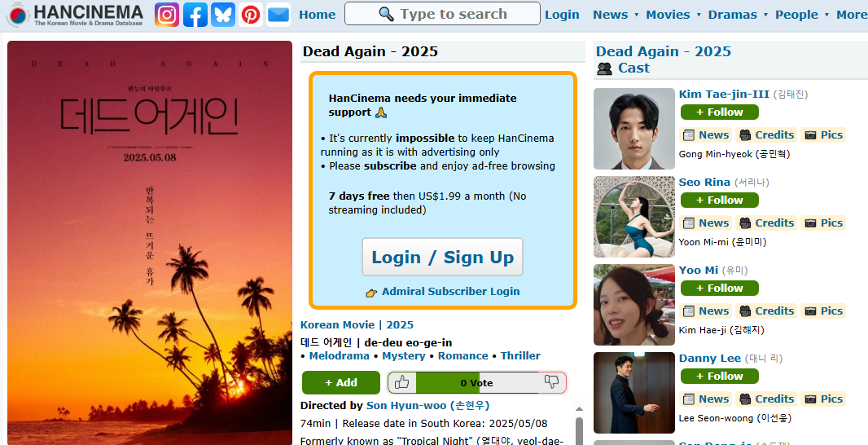Click the HanCinema logo
The height and width of the screenshot is (445, 868).
point(75,15)
